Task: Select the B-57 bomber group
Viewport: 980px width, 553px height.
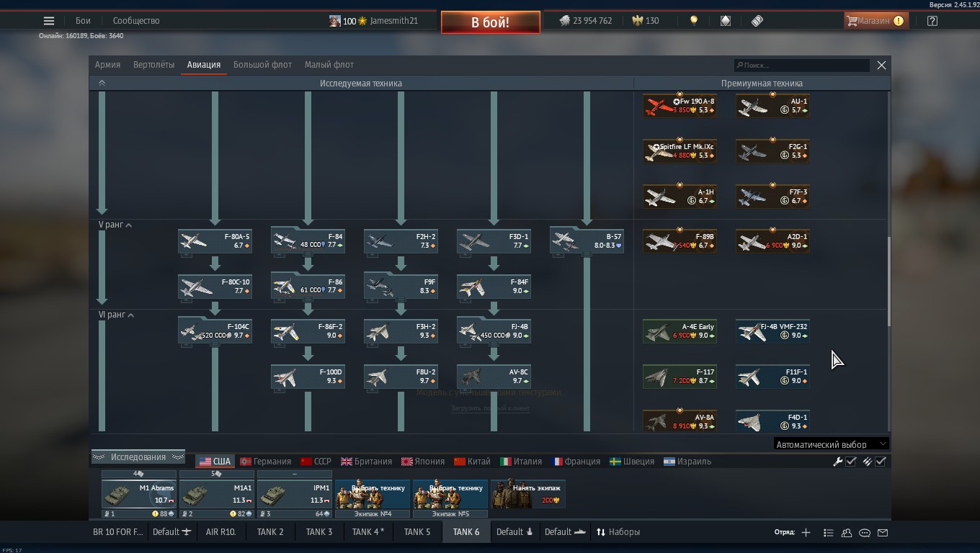Action: 587,240
